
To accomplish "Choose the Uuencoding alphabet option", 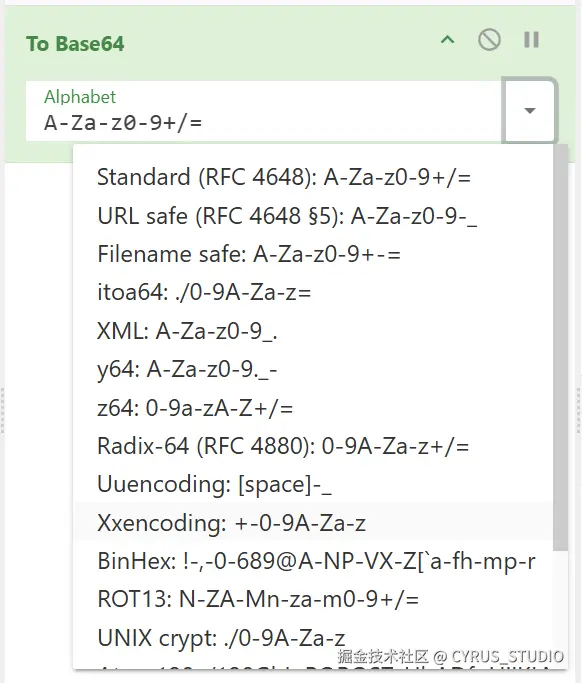I will coord(313,484).
